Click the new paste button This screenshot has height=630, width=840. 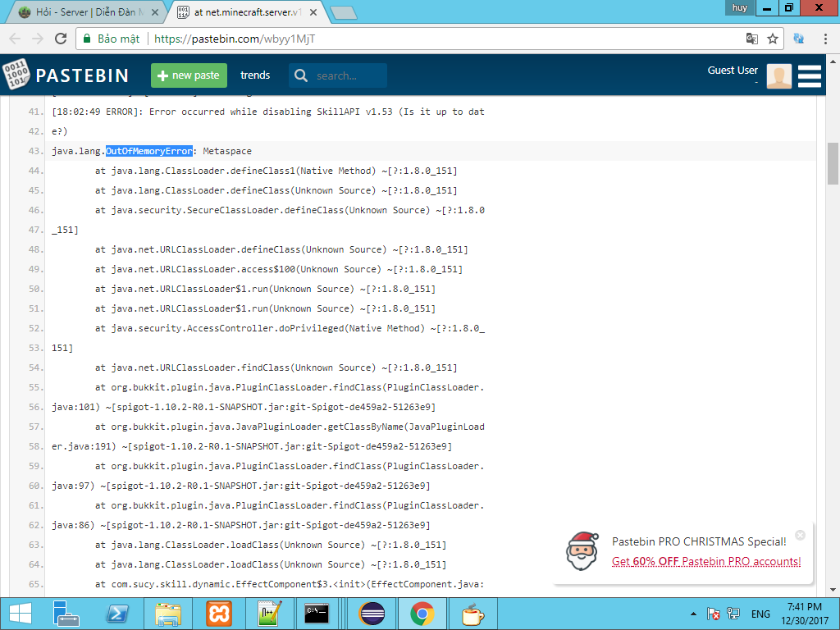coord(189,75)
